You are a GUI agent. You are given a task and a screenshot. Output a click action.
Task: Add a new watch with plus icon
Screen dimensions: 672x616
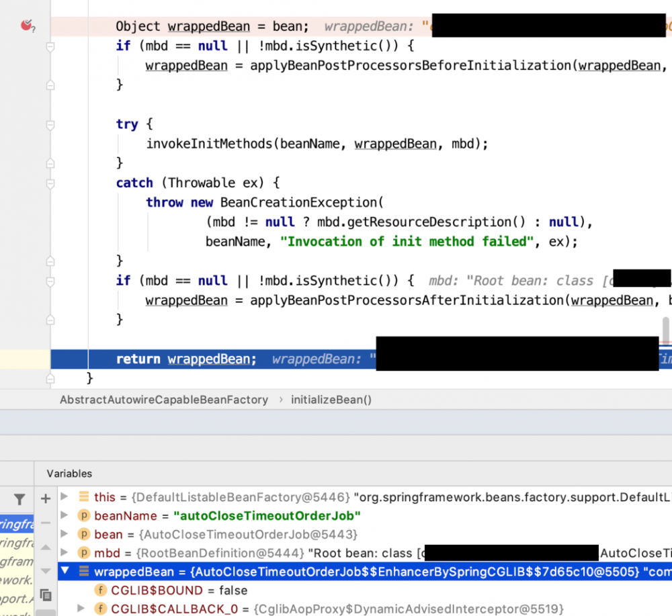click(x=46, y=498)
